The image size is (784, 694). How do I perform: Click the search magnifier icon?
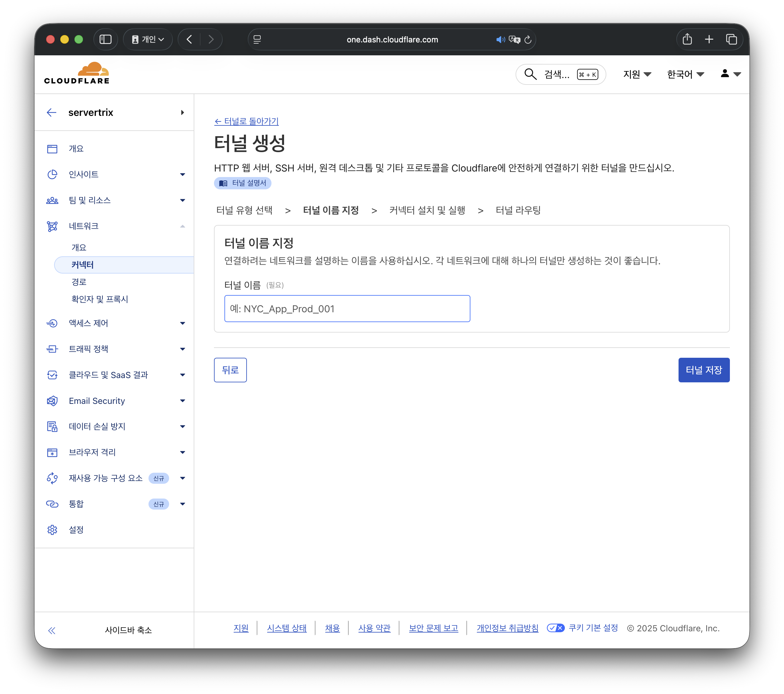[530, 74]
